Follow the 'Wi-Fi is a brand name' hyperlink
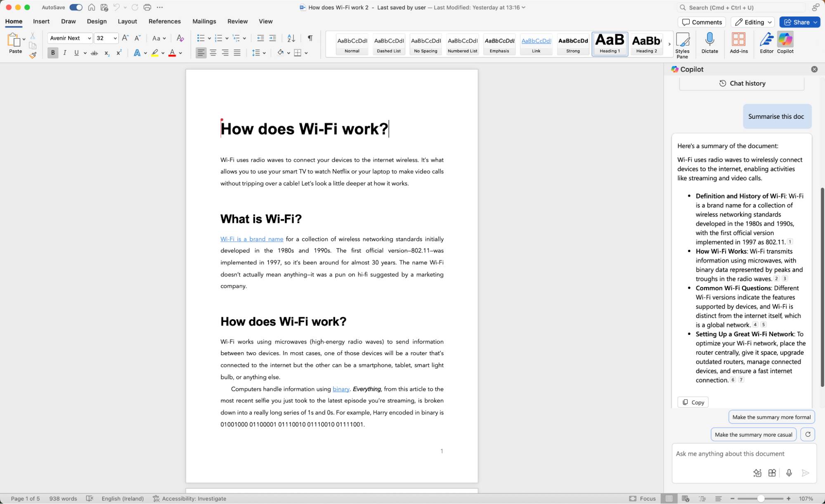The width and height of the screenshot is (825, 504). (x=252, y=239)
